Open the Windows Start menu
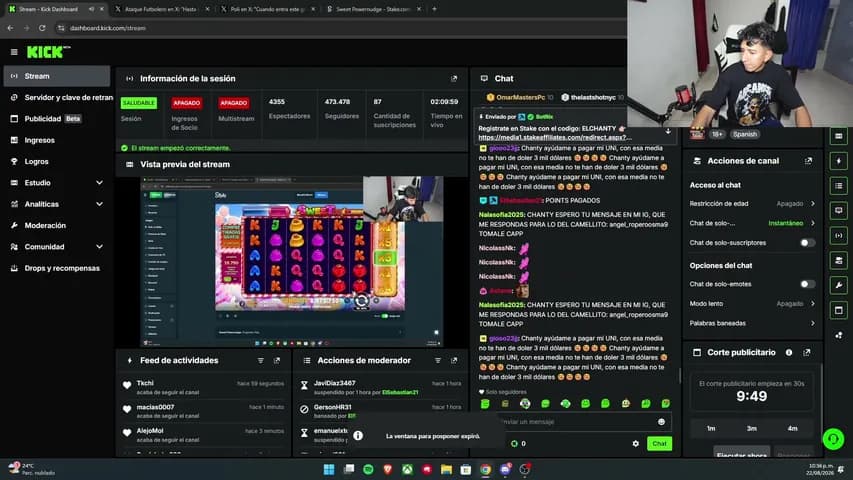Viewport: 853px width, 480px height. point(329,469)
